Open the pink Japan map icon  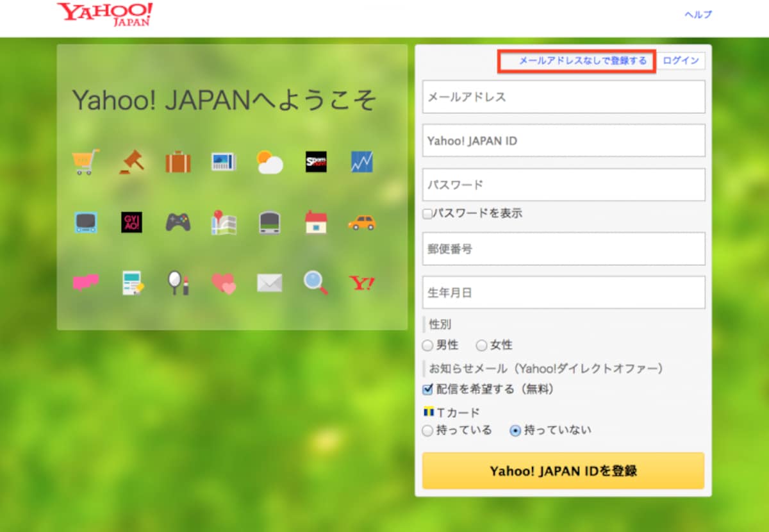[85, 283]
